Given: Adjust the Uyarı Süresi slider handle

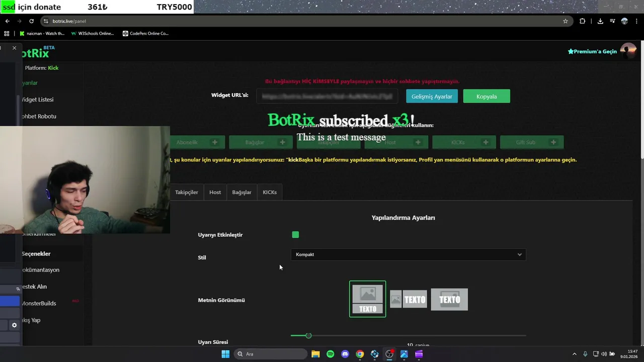Looking at the screenshot, I should pos(308,335).
